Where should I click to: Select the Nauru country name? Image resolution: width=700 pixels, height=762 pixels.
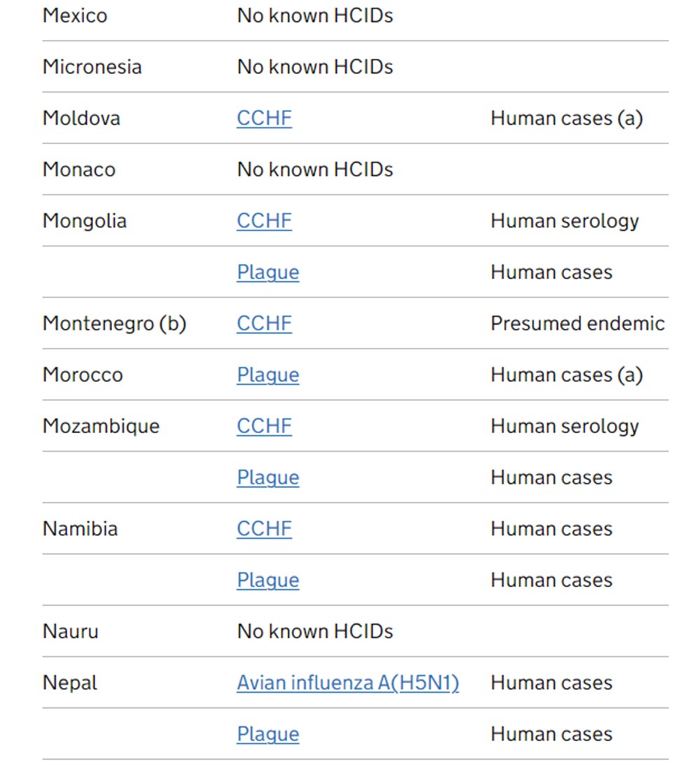pos(71,631)
